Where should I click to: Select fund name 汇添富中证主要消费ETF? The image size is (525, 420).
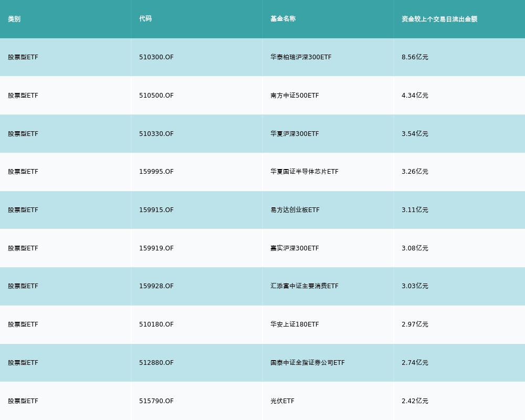(x=304, y=286)
